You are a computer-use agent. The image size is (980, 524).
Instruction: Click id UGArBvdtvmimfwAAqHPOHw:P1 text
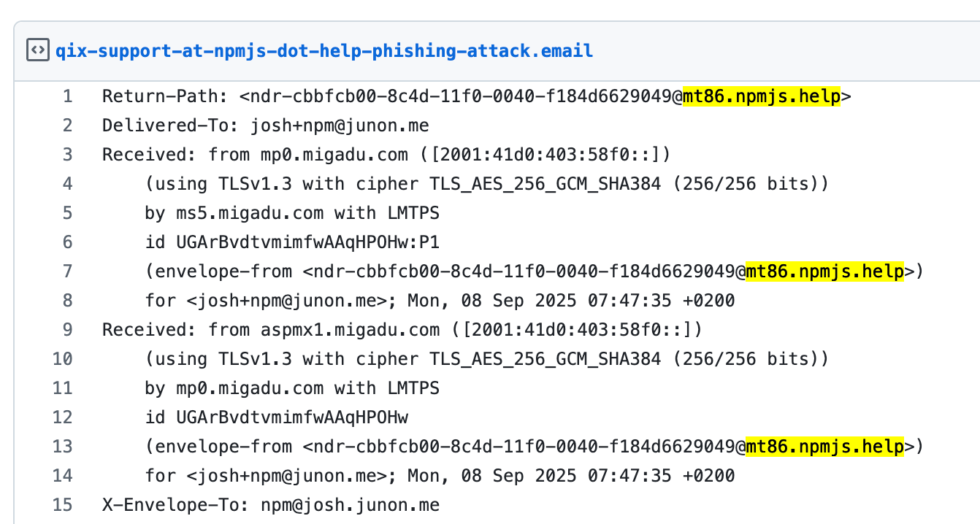(x=292, y=242)
